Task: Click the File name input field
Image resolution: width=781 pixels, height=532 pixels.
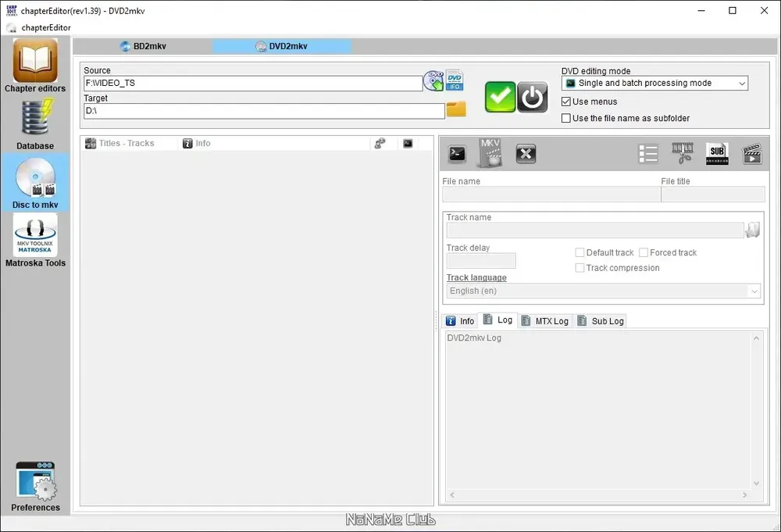Action: (x=551, y=195)
